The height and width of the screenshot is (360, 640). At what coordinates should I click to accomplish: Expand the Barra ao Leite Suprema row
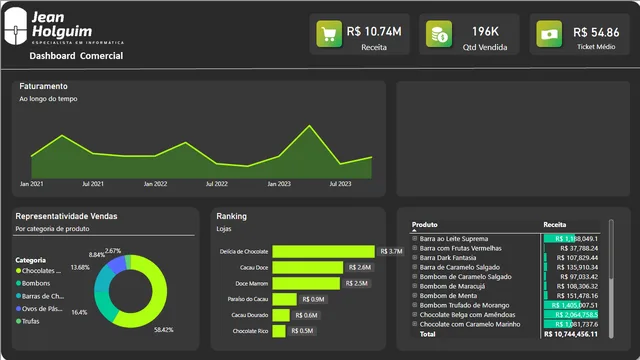(415, 238)
